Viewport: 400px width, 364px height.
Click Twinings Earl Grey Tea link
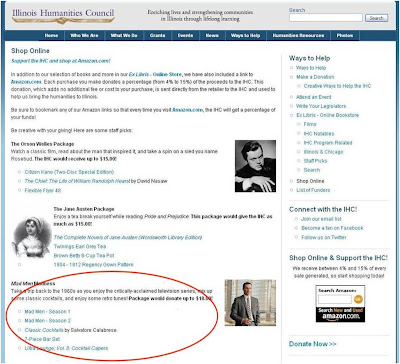coord(80,246)
